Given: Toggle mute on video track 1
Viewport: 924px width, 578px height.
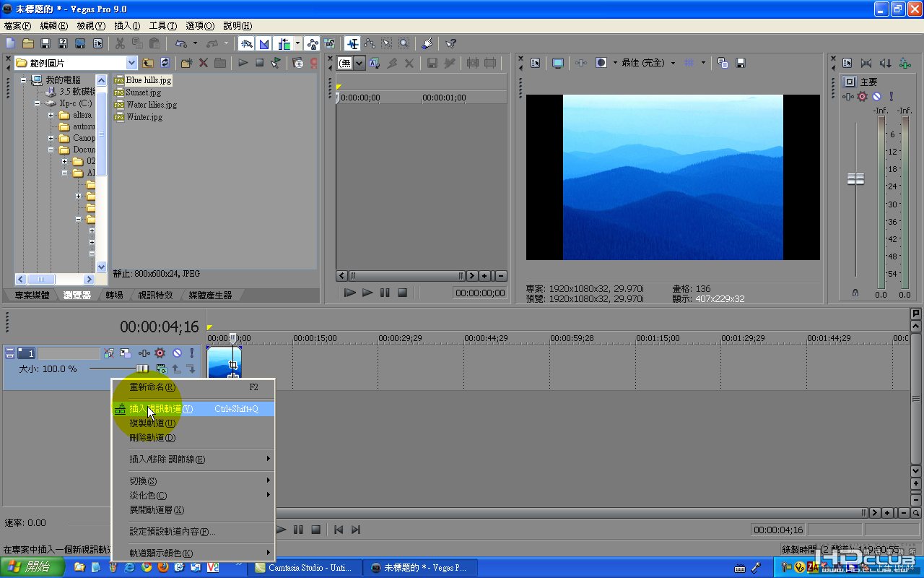Looking at the screenshot, I should (x=177, y=353).
